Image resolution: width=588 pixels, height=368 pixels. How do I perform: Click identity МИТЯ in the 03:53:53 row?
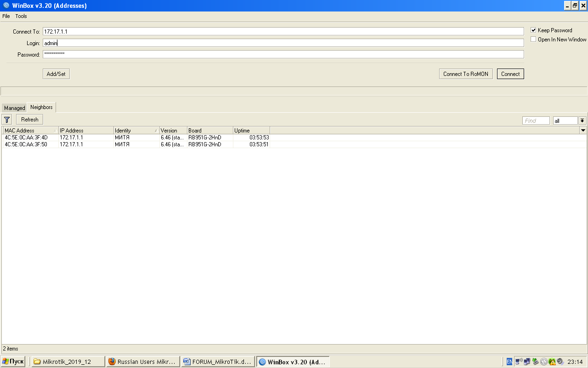[x=122, y=138]
